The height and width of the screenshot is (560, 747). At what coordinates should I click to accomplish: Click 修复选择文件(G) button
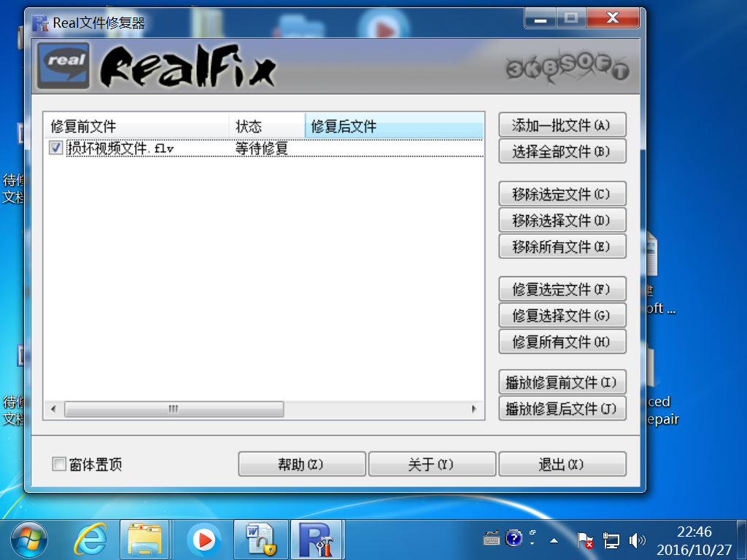click(562, 315)
